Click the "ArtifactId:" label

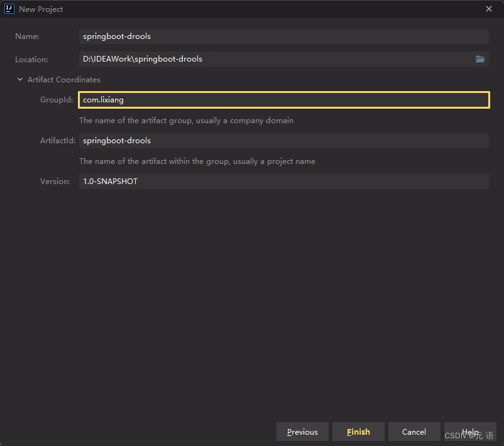pyautogui.click(x=58, y=141)
